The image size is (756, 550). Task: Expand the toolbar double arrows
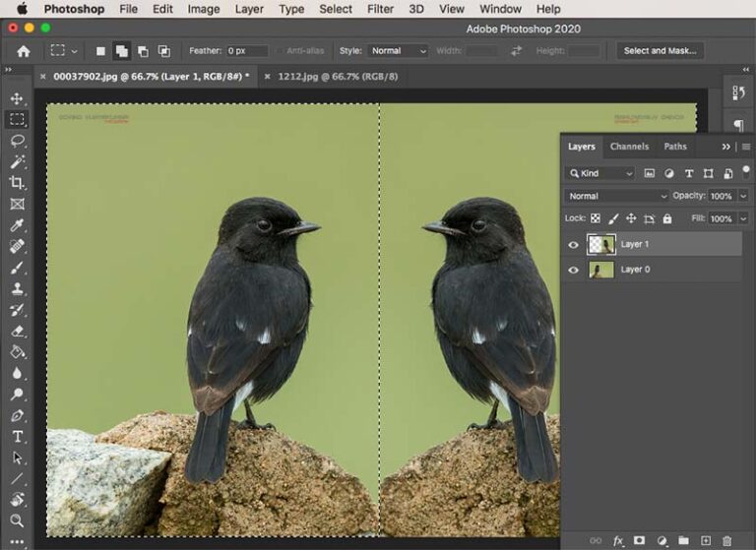pyautogui.click(x=8, y=70)
